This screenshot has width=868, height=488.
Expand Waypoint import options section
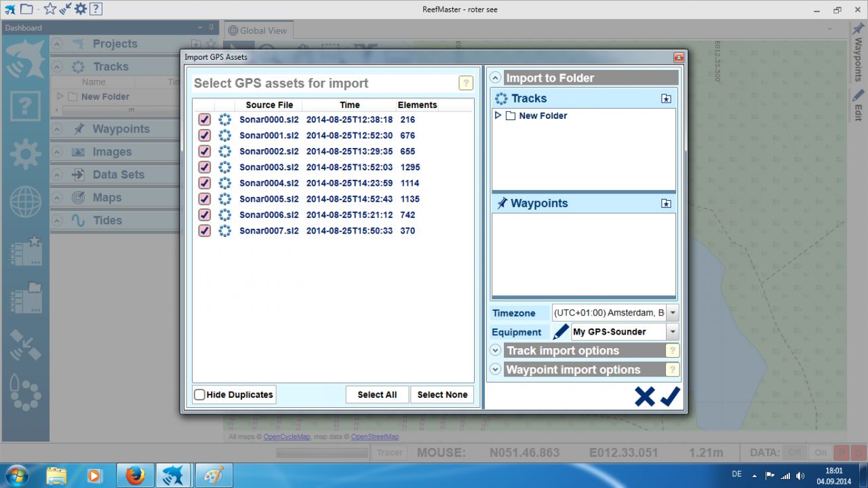pos(496,370)
